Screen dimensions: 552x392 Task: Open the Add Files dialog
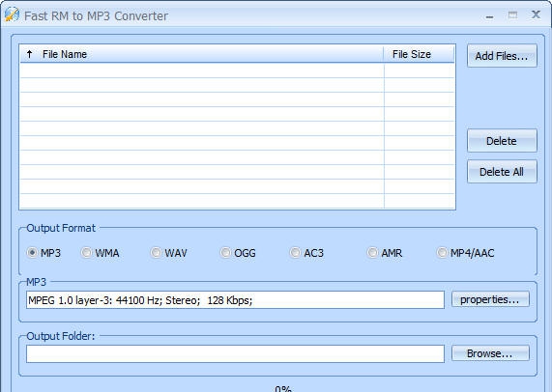click(x=502, y=56)
